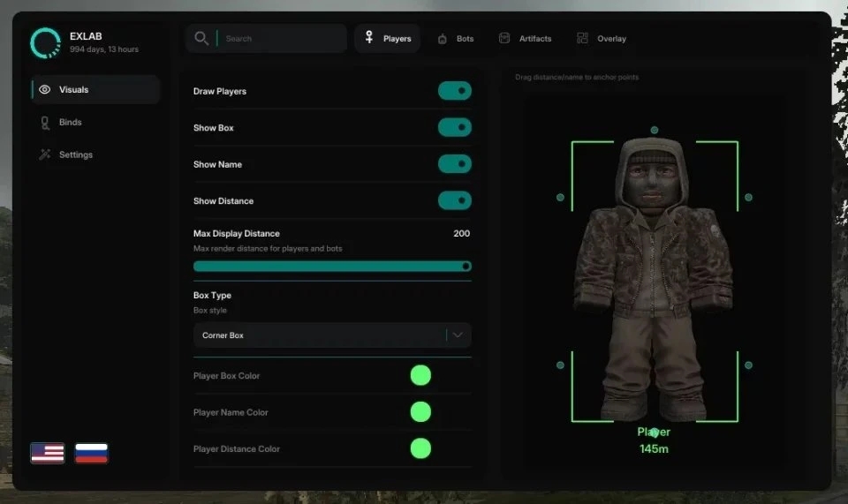848x504 pixels.
Task: Click the Visuals eye icon
Action: point(45,90)
